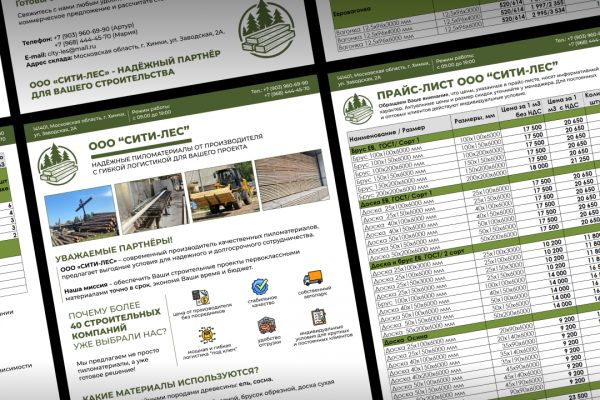Click the blue checkmark badge for стабильное качество
600x400 pixels.
tap(260, 287)
